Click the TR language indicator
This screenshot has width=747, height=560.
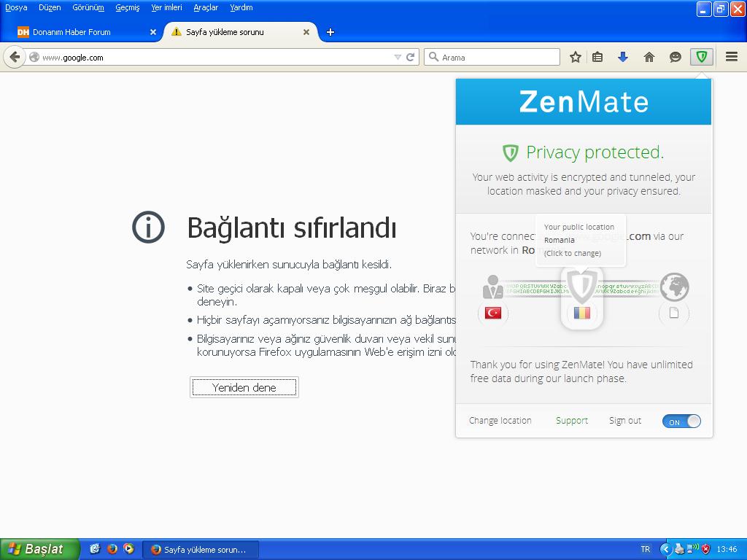pos(645,549)
